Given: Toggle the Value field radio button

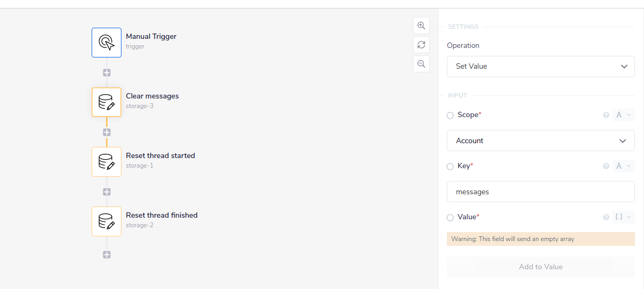Looking at the screenshot, I should 450,218.
